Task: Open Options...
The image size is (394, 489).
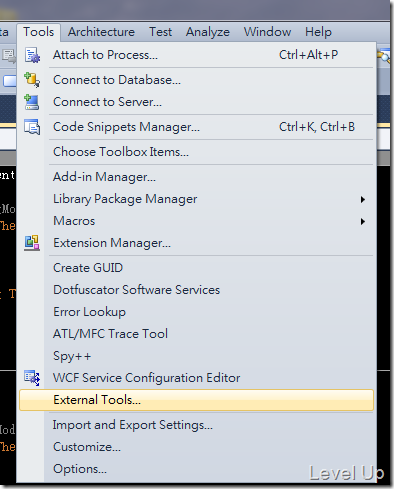Action: [197, 469]
